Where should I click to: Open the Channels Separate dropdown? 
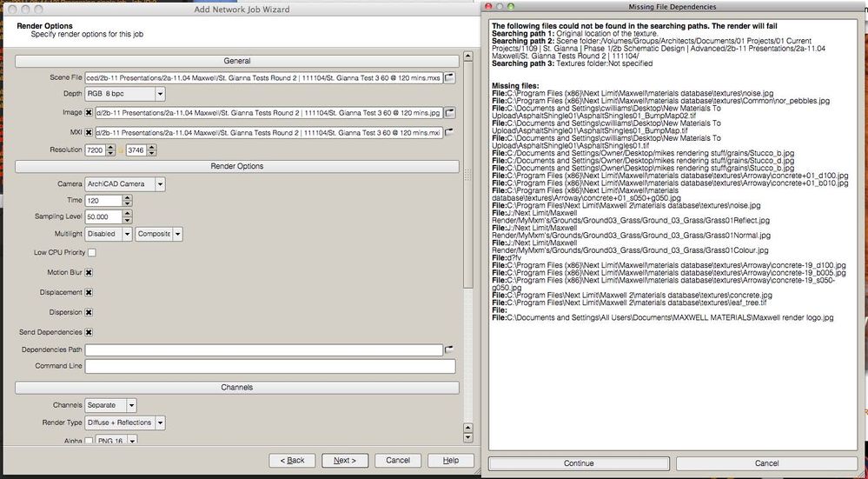point(110,405)
